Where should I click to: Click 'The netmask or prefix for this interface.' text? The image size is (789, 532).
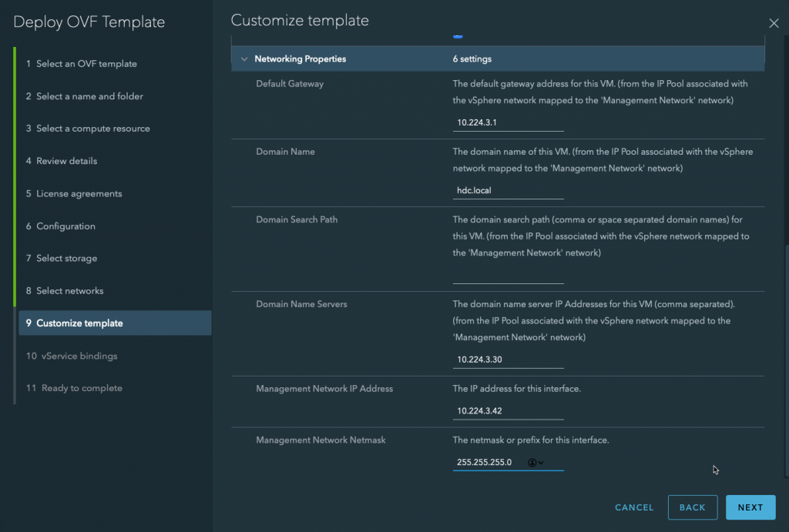point(531,440)
